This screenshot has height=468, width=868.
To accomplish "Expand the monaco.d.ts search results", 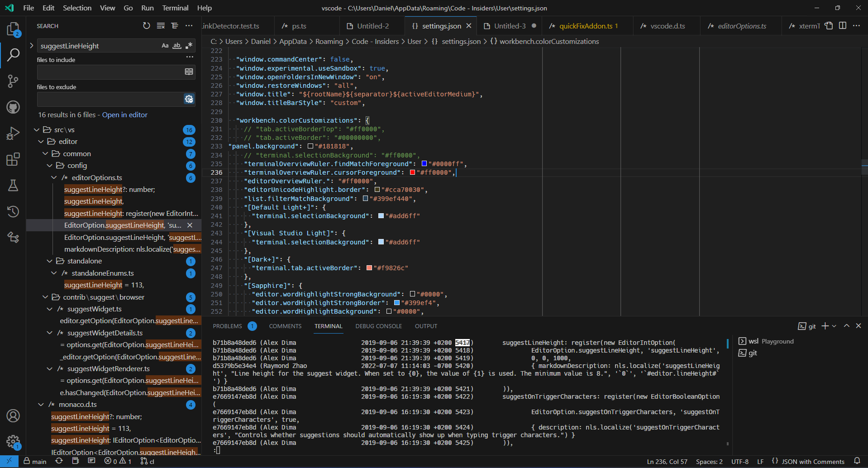I will [x=41, y=404].
